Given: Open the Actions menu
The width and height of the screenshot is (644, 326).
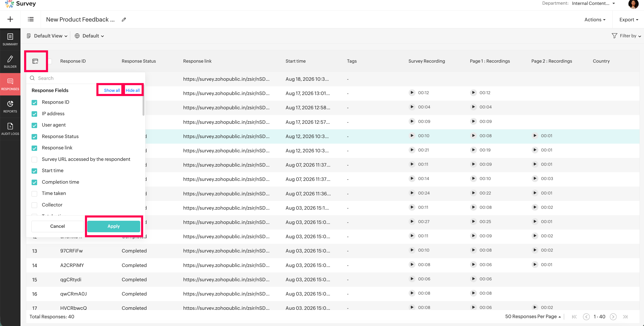Looking at the screenshot, I should pos(595,19).
